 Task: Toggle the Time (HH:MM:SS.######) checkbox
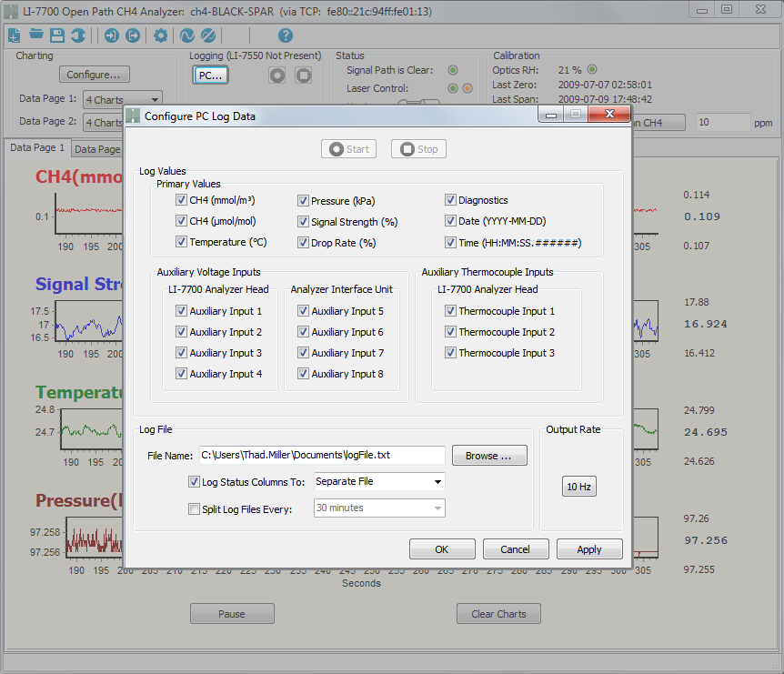[450, 243]
